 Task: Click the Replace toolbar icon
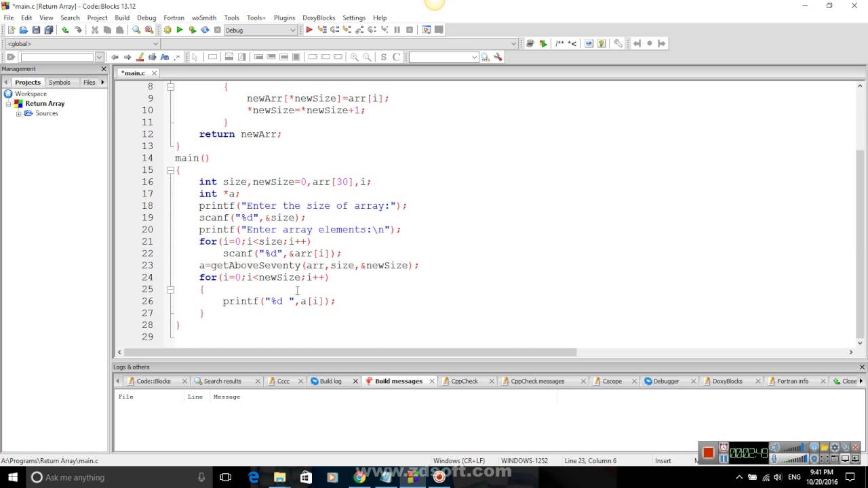(149, 30)
